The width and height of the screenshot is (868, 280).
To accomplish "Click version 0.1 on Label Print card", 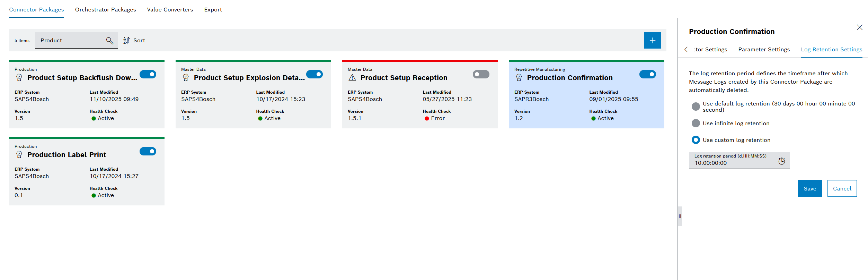I will pyautogui.click(x=19, y=195).
